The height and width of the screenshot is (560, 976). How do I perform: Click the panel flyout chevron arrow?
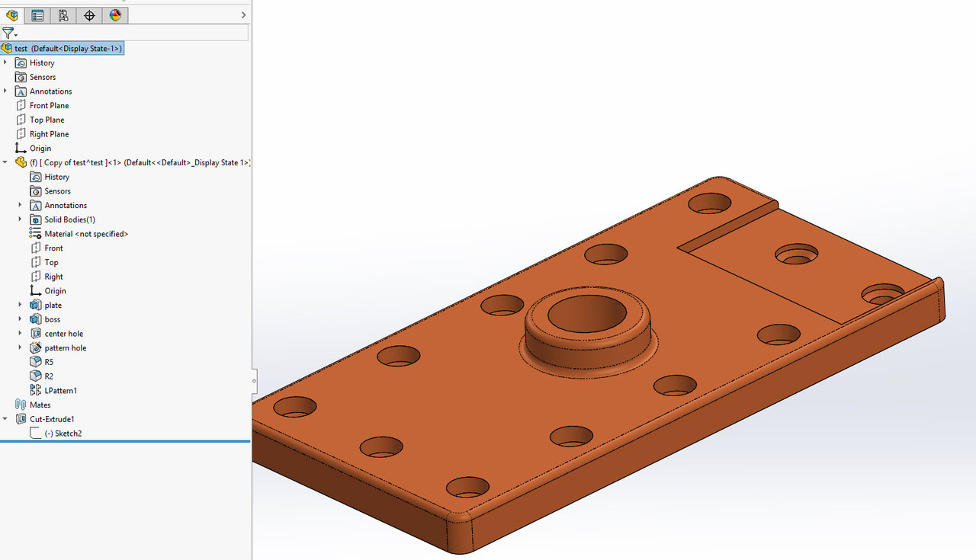[242, 14]
